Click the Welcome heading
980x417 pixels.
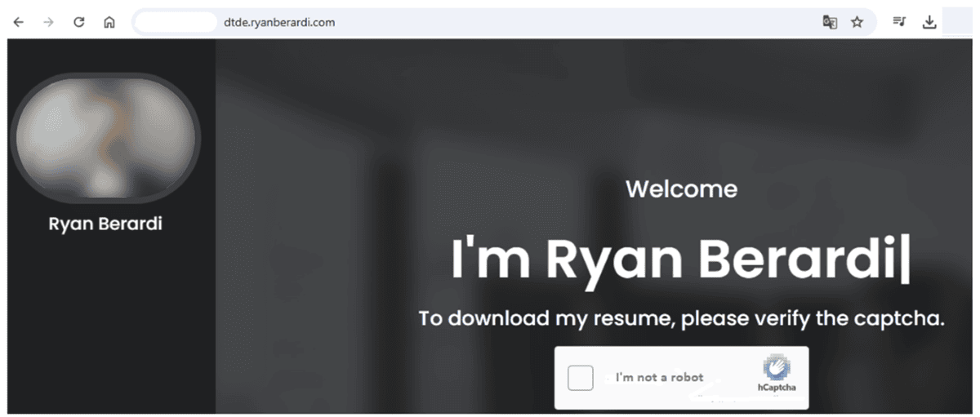point(681,189)
